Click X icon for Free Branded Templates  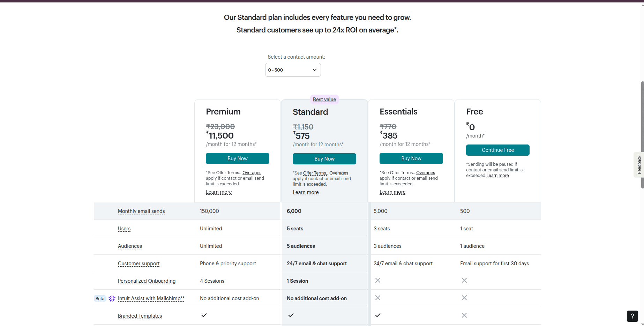[464, 315]
